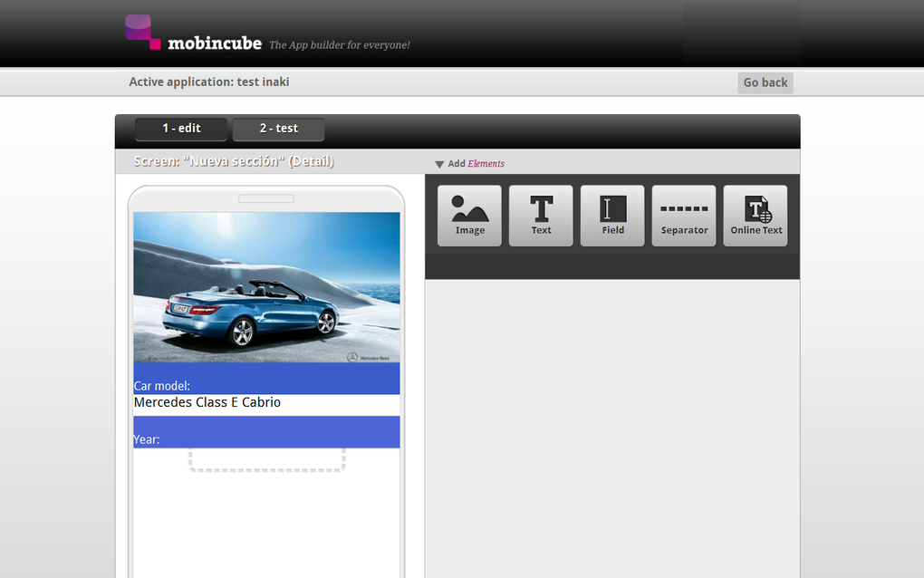Add an Image element
The height and width of the screenshot is (578, 924).
469,216
